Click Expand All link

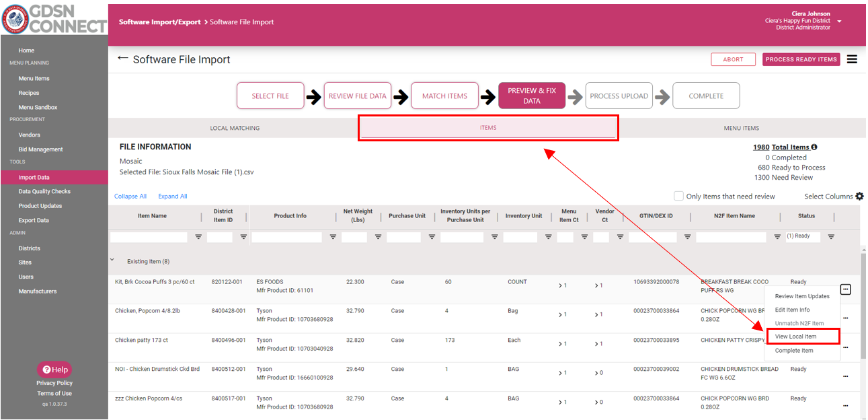pos(173,197)
